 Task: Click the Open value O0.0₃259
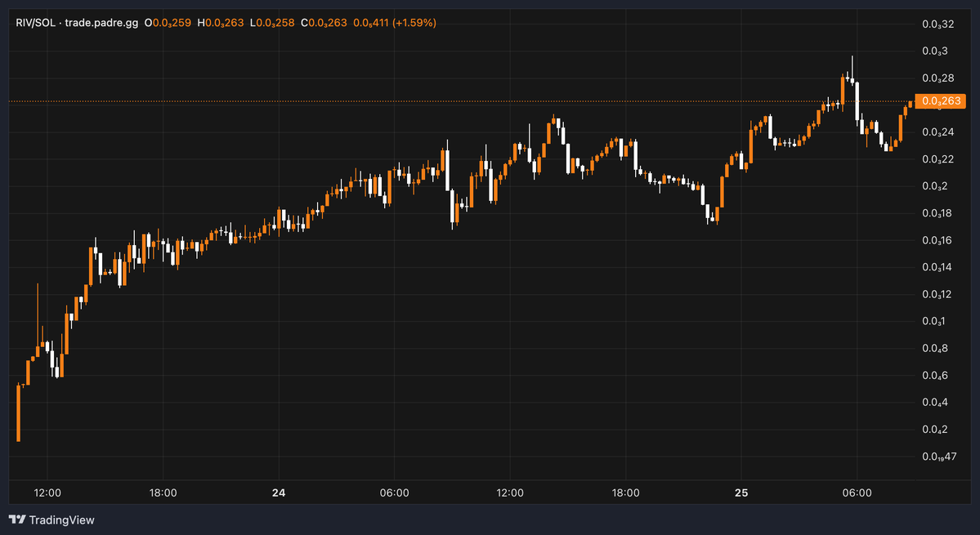(x=168, y=23)
